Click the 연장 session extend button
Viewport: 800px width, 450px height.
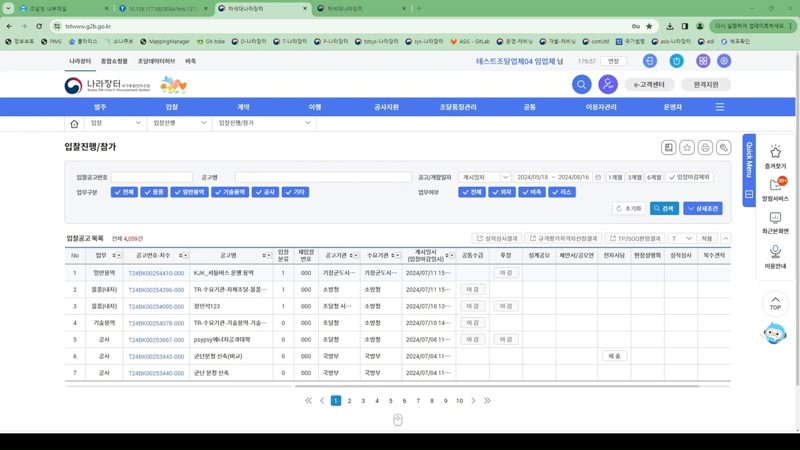(x=613, y=61)
